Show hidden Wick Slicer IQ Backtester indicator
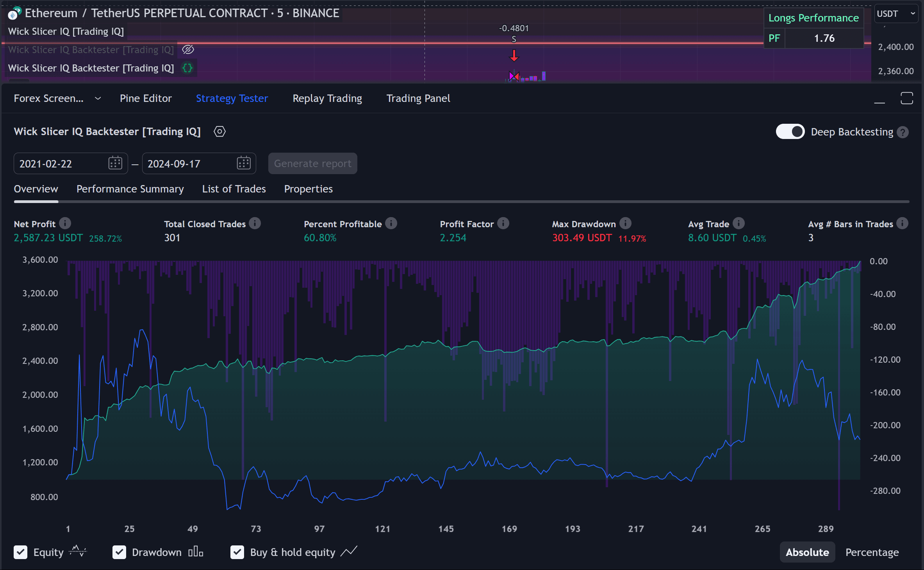The image size is (924, 570). click(x=188, y=50)
